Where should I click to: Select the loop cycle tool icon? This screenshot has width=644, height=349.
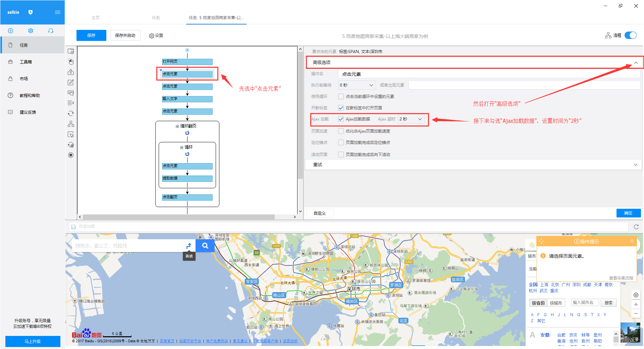(71, 113)
